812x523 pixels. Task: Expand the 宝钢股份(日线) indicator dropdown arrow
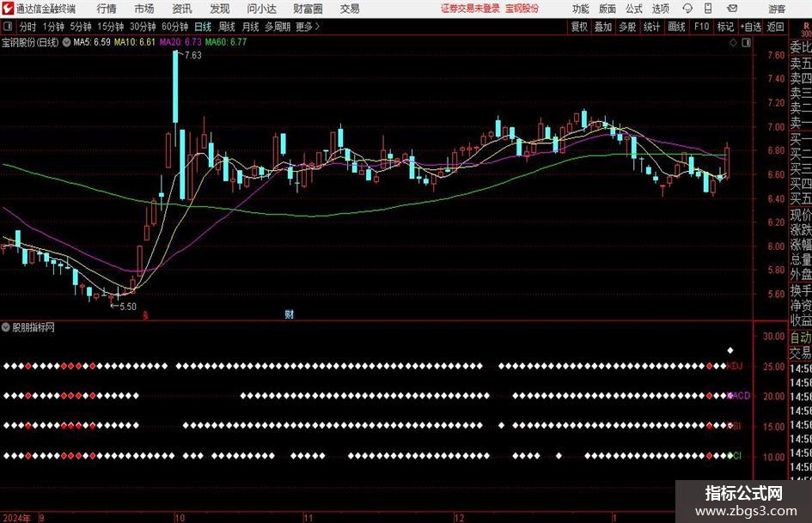coord(67,42)
